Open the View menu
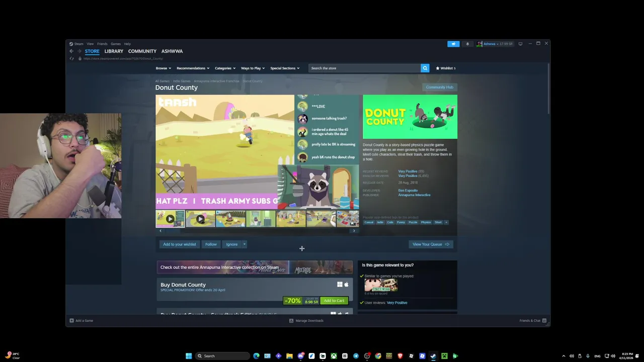The width and height of the screenshot is (644, 362). (90, 44)
